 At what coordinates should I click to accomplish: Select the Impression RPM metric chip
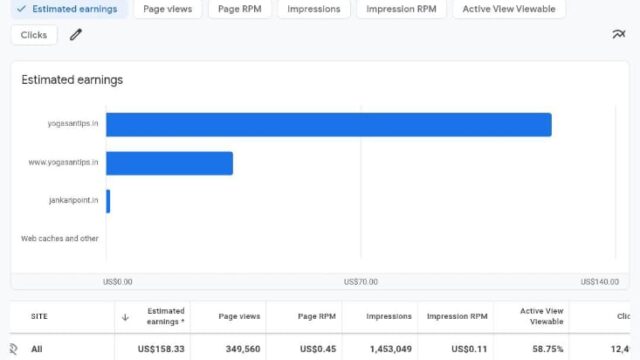[x=401, y=9]
